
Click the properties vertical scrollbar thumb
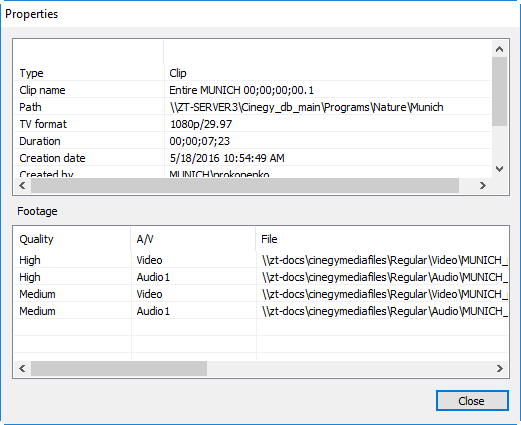click(499, 91)
